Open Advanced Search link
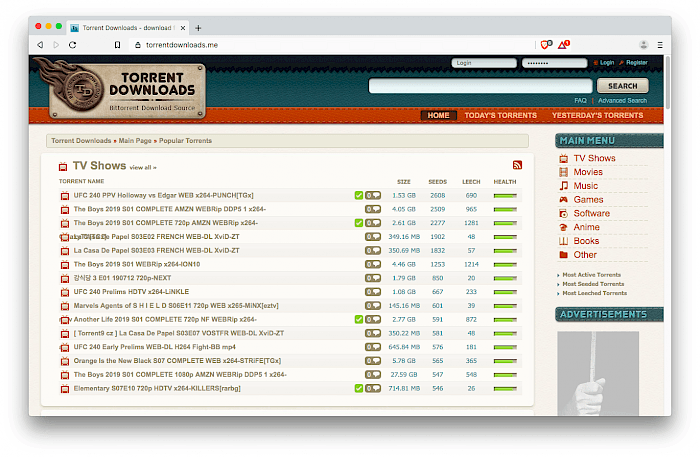 click(622, 100)
